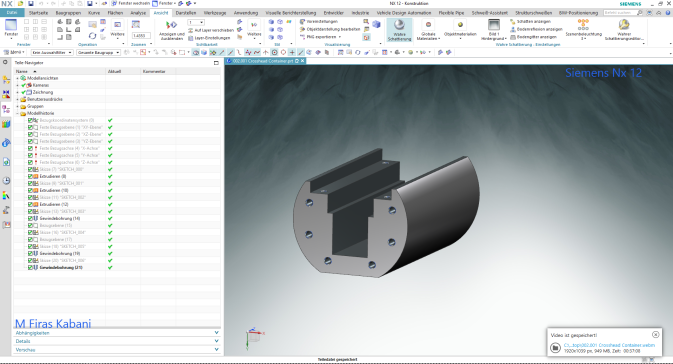The height and width of the screenshot is (364, 673).
Task: Open the saved Crosshead Container.webm link
Action: [609, 345]
